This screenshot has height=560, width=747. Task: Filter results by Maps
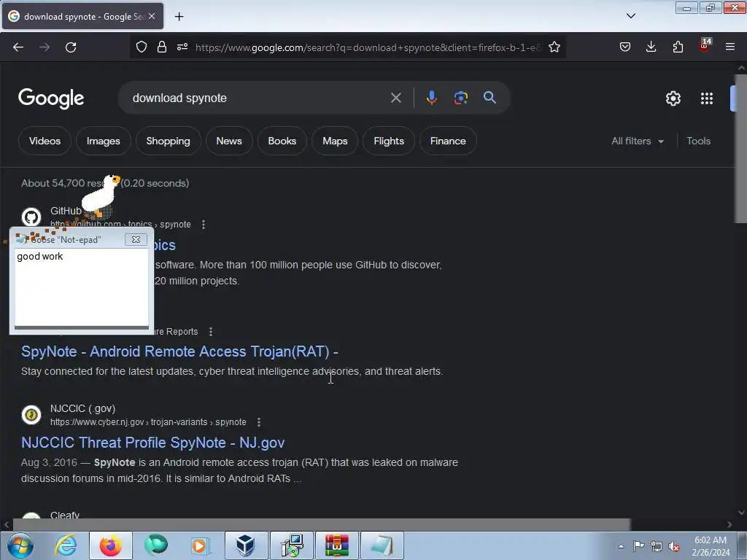(335, 141)
